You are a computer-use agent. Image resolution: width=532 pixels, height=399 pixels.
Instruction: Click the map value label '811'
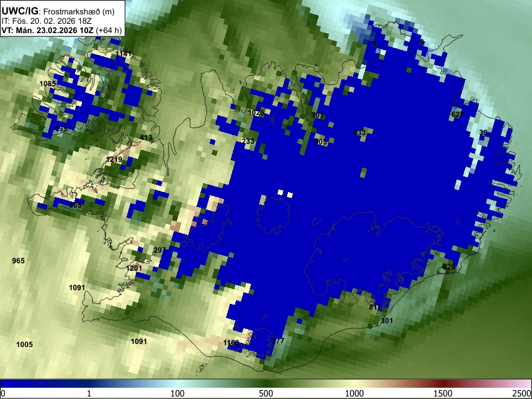coord(375,307)
